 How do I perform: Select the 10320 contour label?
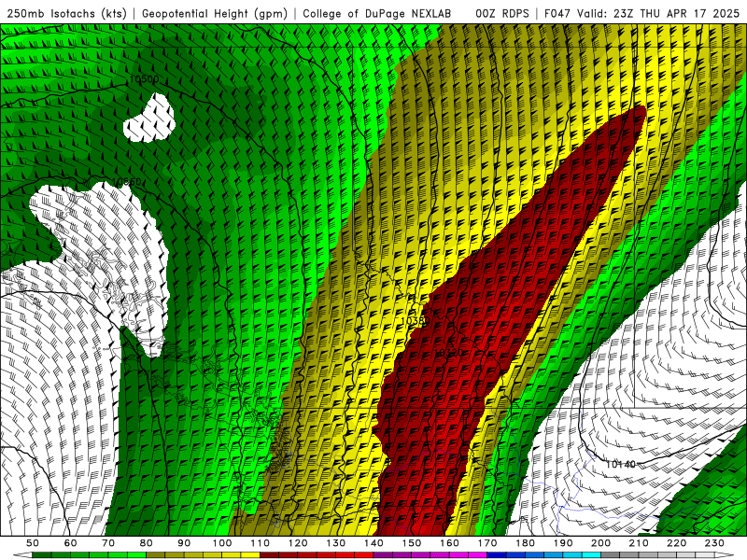pos(449,353)
